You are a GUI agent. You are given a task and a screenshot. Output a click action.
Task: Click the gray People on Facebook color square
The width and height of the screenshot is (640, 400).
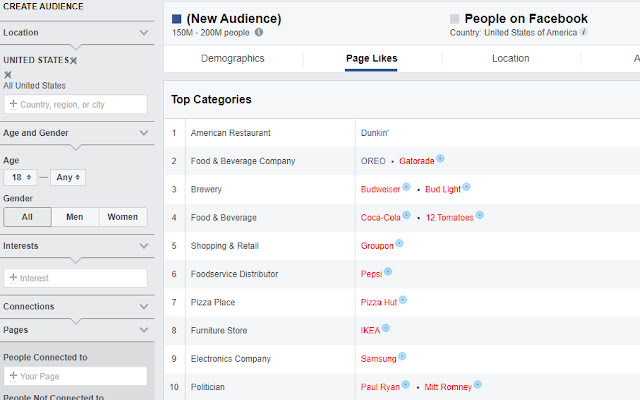tap(454, 19)
